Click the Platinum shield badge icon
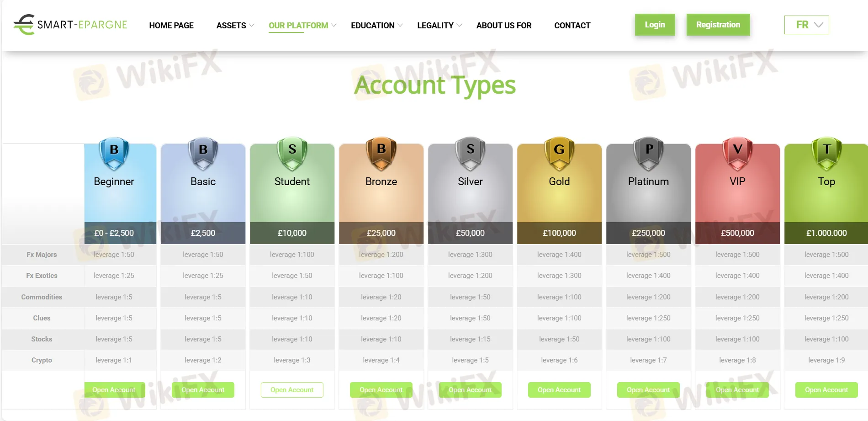Image resolution: width=868 pixels, height=421 pixels. (x=648, y=153)
